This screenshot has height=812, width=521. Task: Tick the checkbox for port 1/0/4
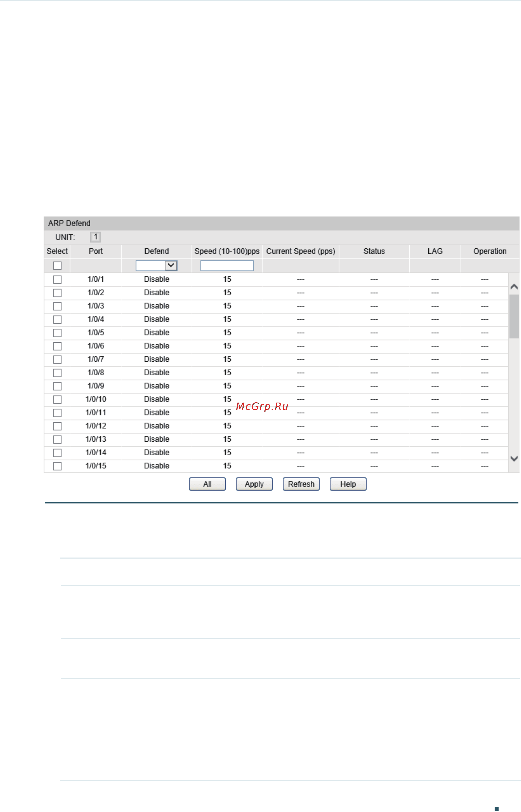coord(58,319)
